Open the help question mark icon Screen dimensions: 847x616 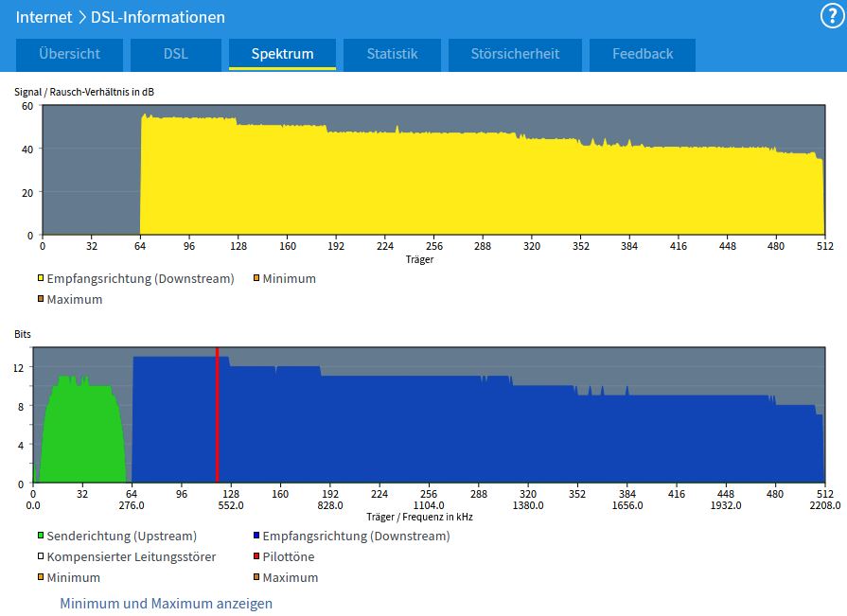833,16
